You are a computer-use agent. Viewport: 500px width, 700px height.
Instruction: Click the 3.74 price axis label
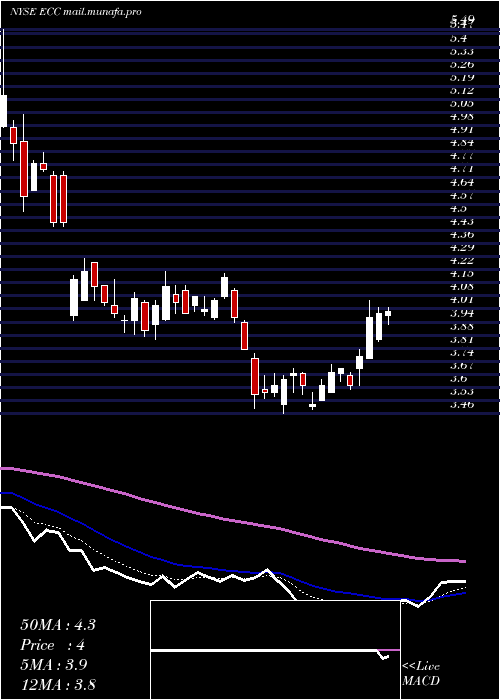pyautogui.click(x=462, y=352)
